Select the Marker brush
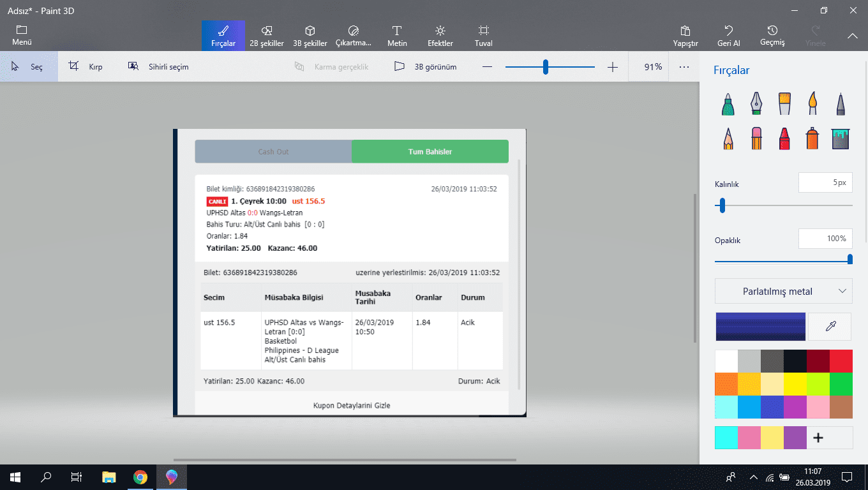This screenshot has width=868, height=490. 728,103
